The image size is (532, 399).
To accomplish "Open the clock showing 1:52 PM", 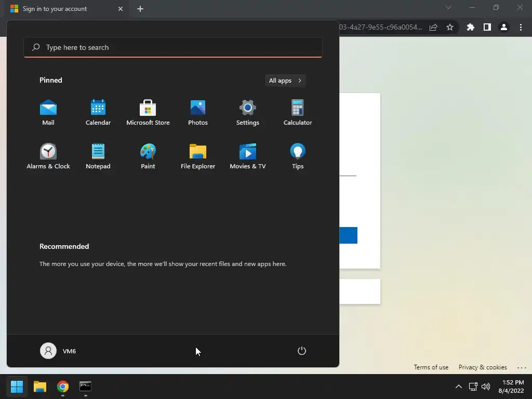I will [x=511, y=387].
